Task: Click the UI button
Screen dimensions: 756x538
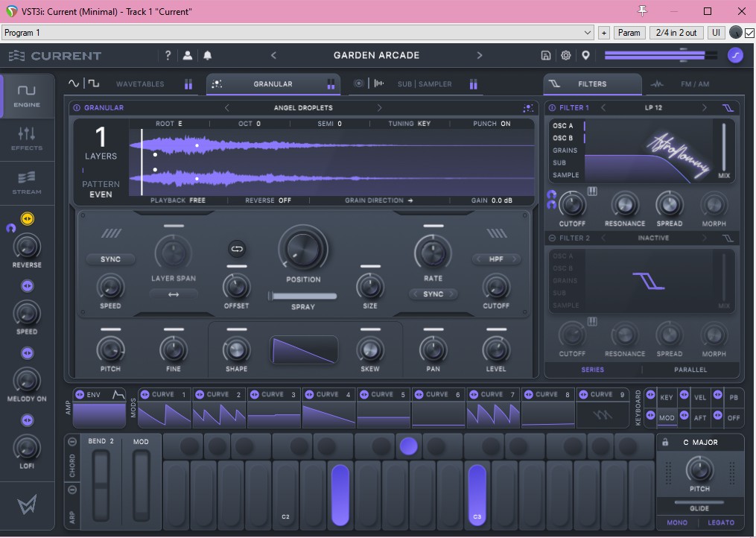Action: pyautogui.click(x=716, y=33)
